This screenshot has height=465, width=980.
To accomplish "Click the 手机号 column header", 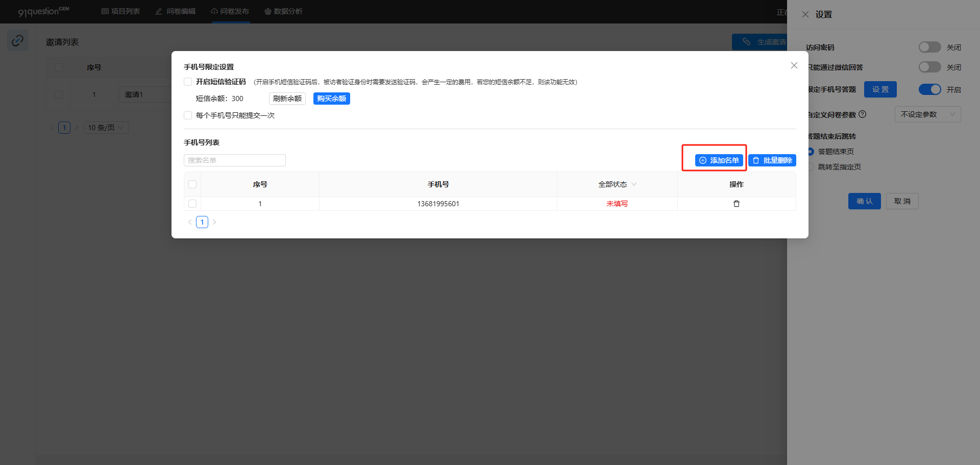I will pyautogui.click(x=438, y=184).
